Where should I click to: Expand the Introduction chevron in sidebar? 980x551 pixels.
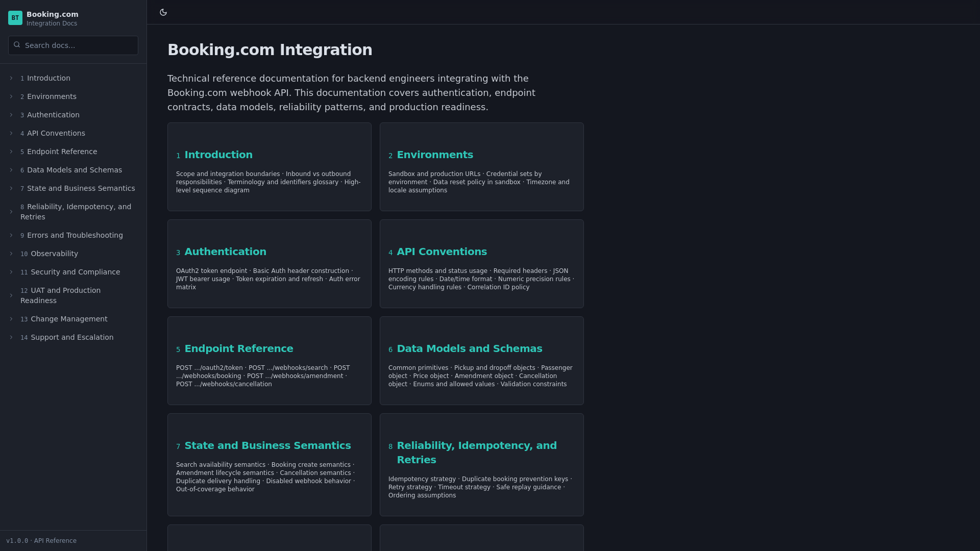(x=11, y=78)
